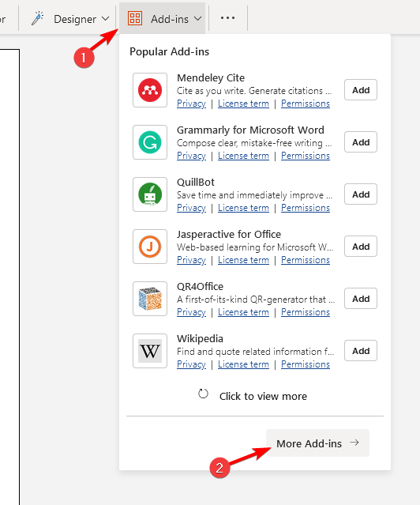Click the Jasperactive J icon
420x505 pixels.
pos(150,247)
